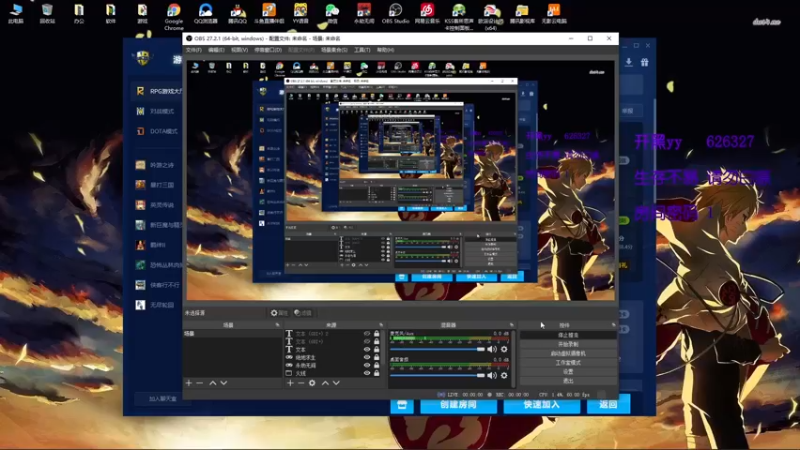
Task: Click the 停止推流 stop streaming button
Action: (568, 335)
